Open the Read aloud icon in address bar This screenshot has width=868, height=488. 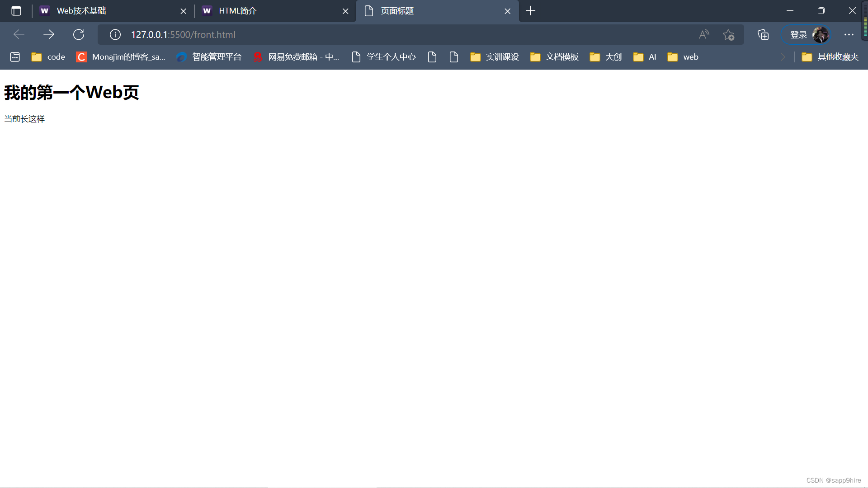[x=704, y=34]
